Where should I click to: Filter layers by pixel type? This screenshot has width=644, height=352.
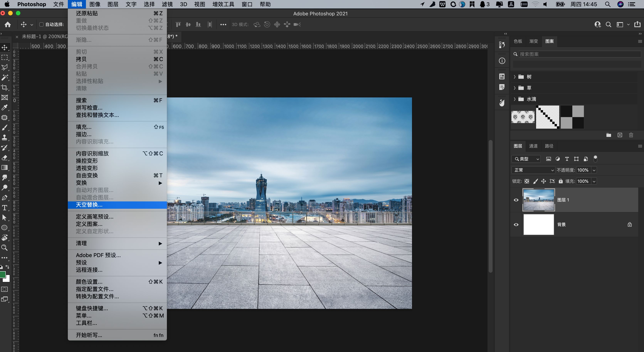pyautogui.click(x=548, y=159)
